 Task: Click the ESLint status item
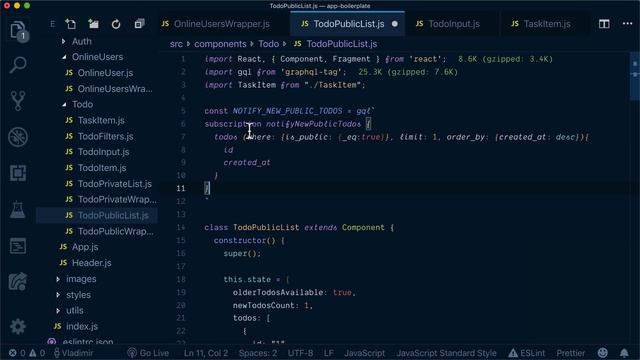pyautogui.click(x=527, y=353)
